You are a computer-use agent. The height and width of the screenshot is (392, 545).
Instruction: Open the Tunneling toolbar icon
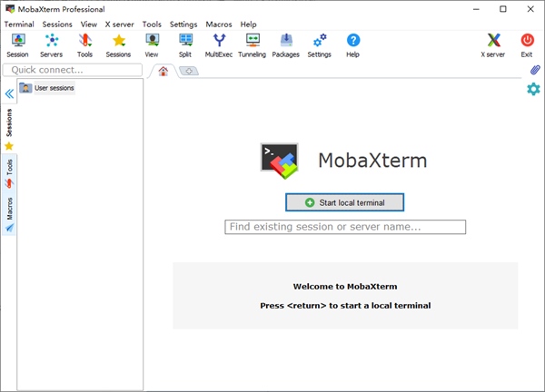coord(253,44)
